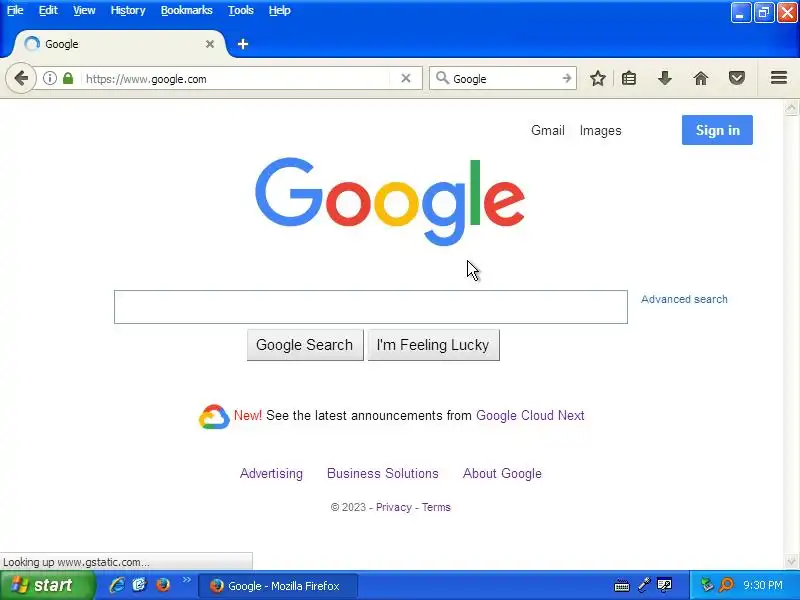The width and height of the screenshot is (800, 600).
Task: Open the Gmail link
Action: click(x=547, y=131)
